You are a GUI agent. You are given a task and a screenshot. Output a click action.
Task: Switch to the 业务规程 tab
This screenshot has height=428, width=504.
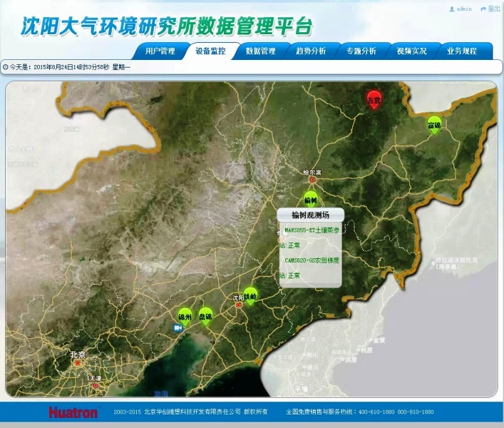[461, 51]
